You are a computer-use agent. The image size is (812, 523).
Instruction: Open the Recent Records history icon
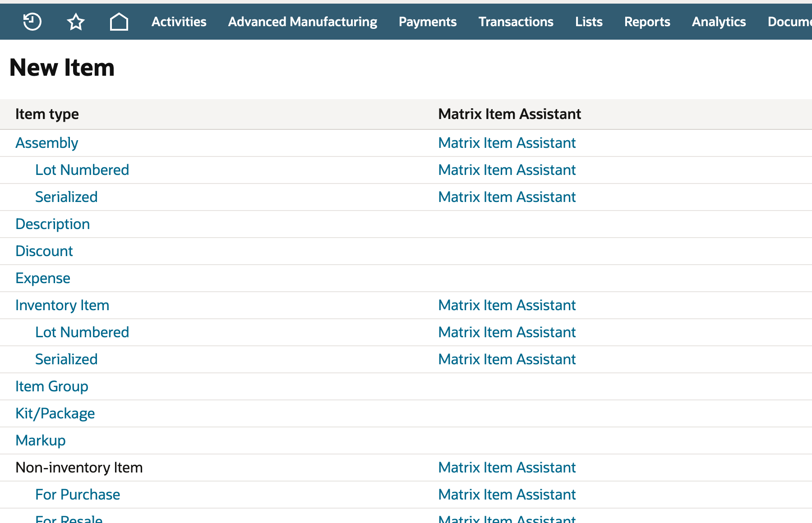[x=32, y=22]
